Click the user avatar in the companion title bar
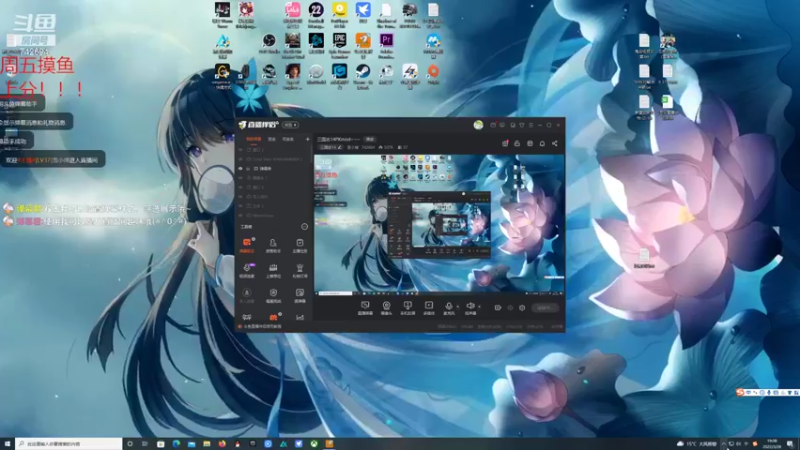This screenshot has height=450, width=800. (478, 125)
